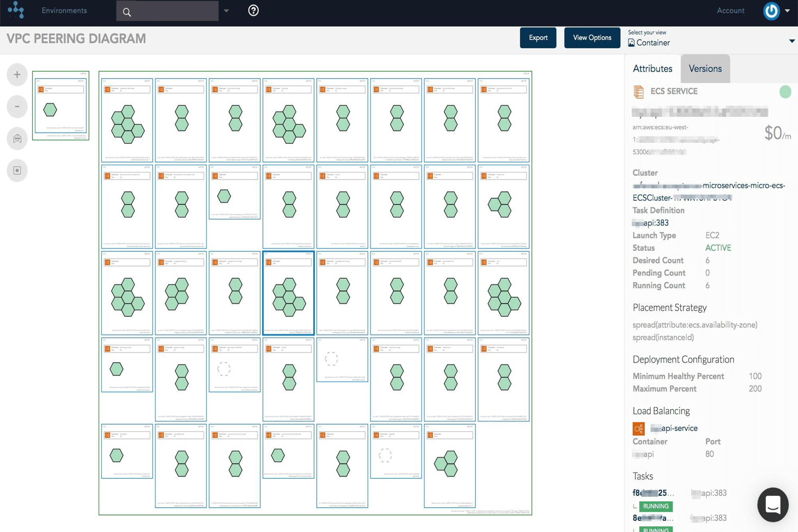
Task: Open the Container view selector dropdown
Action: (x=792, y=41)
